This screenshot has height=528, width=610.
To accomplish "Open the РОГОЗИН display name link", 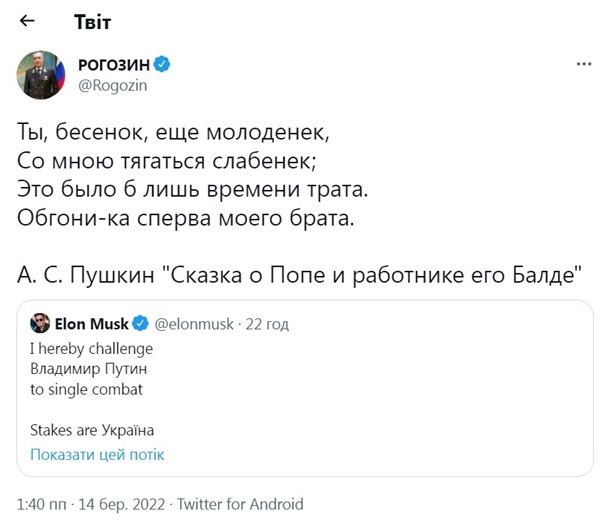I will click(x=114, y=64).
